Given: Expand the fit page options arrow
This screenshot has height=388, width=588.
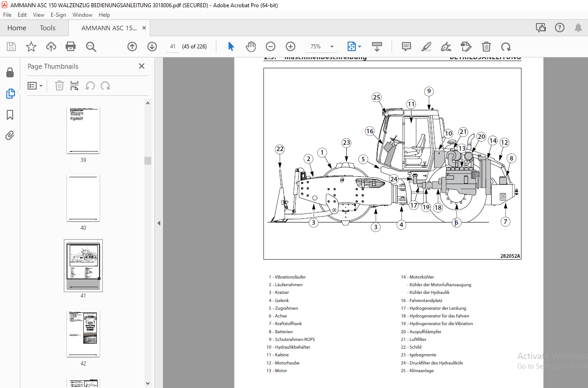Looking at the screenshot, I should [x=360, y=47].
